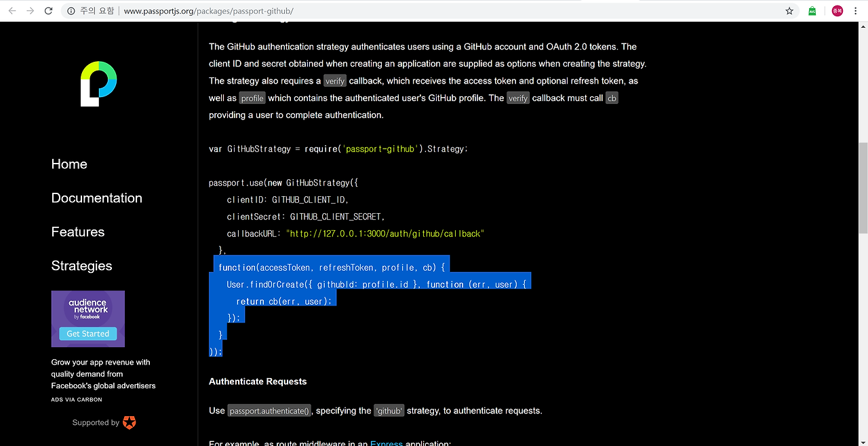Click the 'github' inline code label
The width and height of the screenshot is (868, 446).
point(389,411)
